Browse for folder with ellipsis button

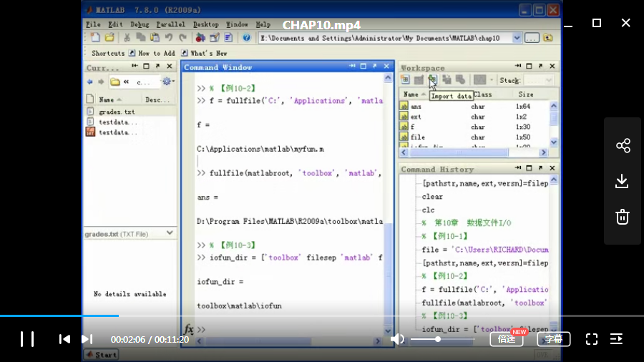532,38
